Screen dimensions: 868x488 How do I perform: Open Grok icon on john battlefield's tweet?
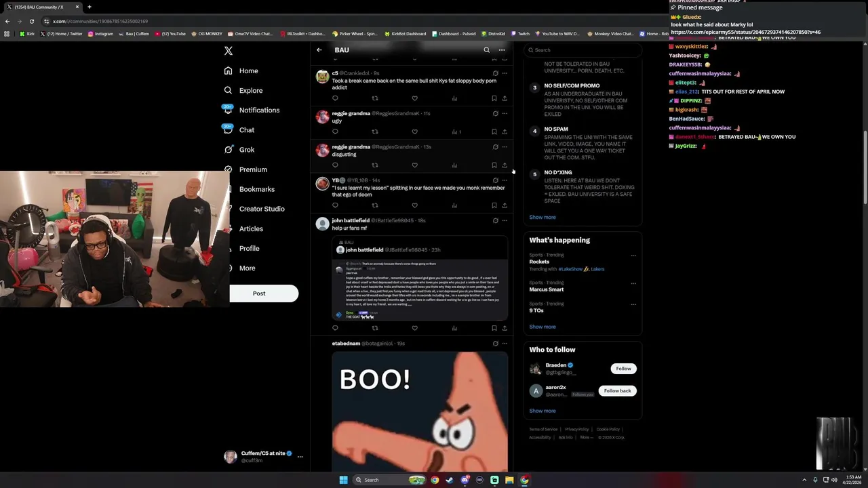click(495, 220)
